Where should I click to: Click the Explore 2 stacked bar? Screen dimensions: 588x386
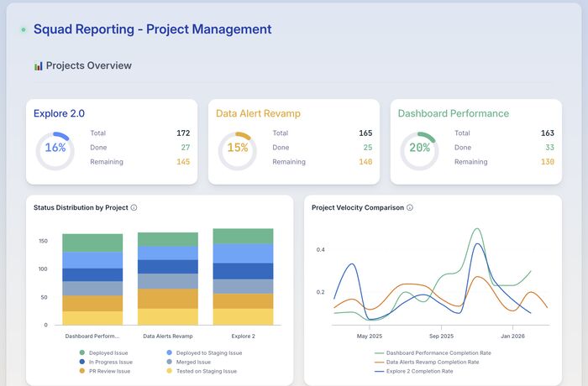243,277
